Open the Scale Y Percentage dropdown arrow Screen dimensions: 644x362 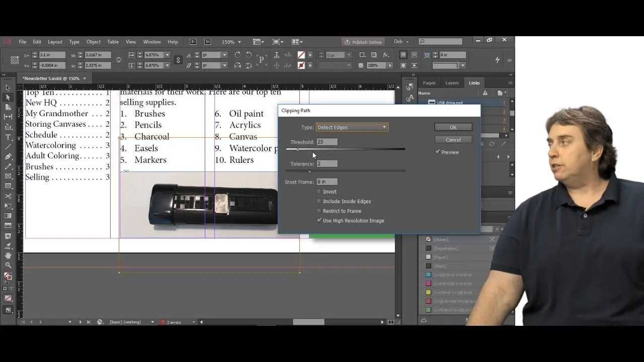point(168,65)
